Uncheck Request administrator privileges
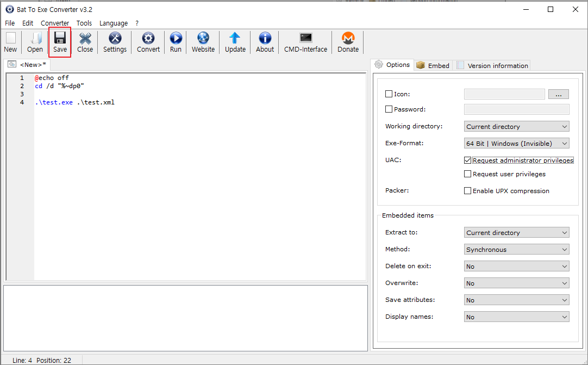 [467, 160]
